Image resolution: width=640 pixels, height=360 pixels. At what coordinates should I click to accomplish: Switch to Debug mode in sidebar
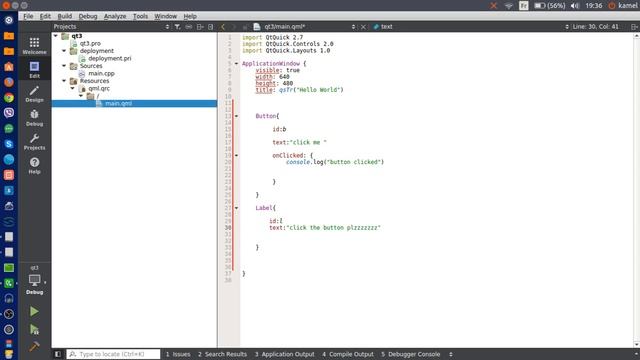click(34, 118)
